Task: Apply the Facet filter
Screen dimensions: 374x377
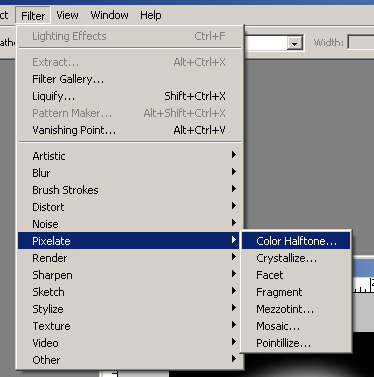Action: pyautogui.click(x=296, y=275)
